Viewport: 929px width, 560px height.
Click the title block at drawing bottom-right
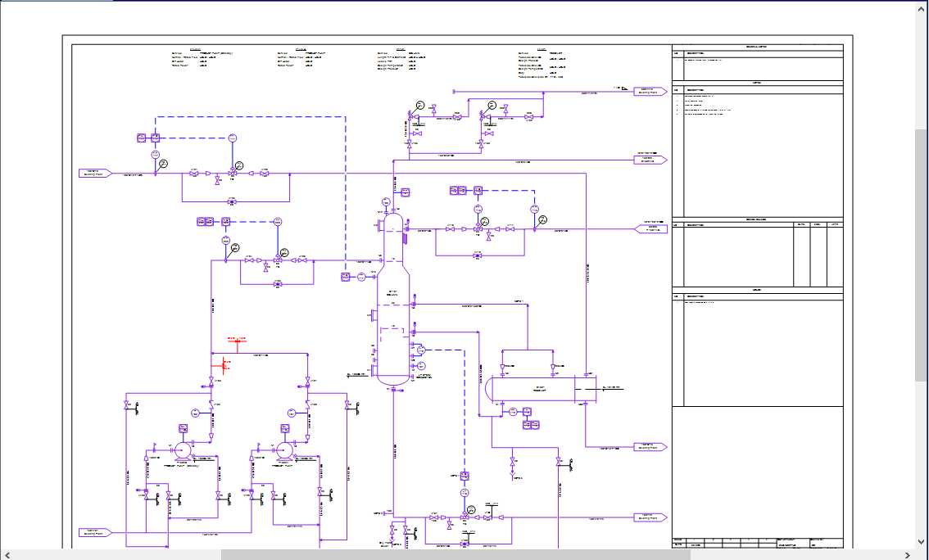click(x=757, y=542)
